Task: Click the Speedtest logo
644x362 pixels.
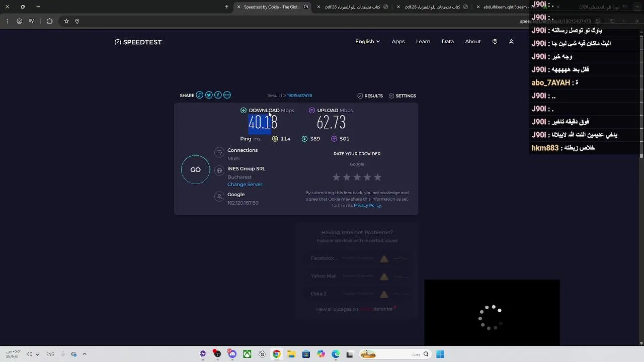Action: tap(138, 42)
